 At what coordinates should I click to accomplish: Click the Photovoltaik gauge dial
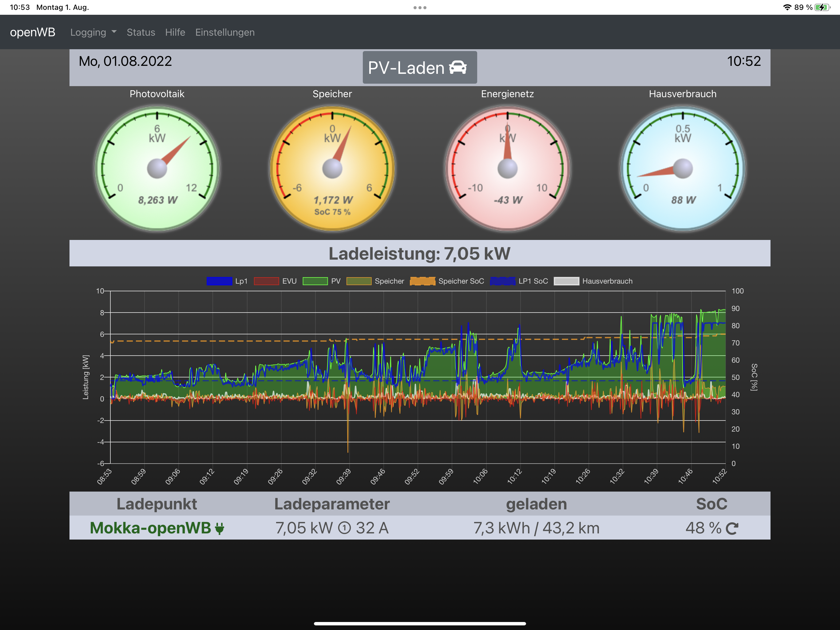pyautogui.click(x=157, y=168)
